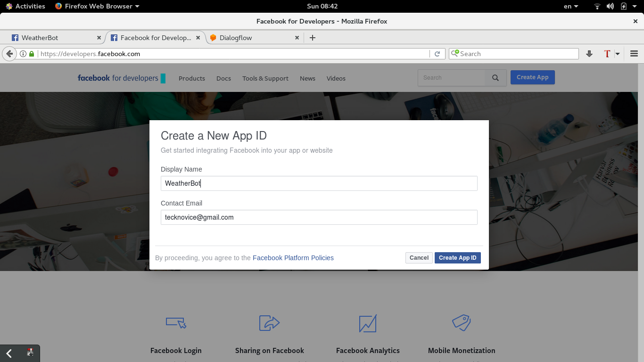Click the Sharing on Facebook heading
This screenshot has width=644, height=362.
[x=270, y=351]
